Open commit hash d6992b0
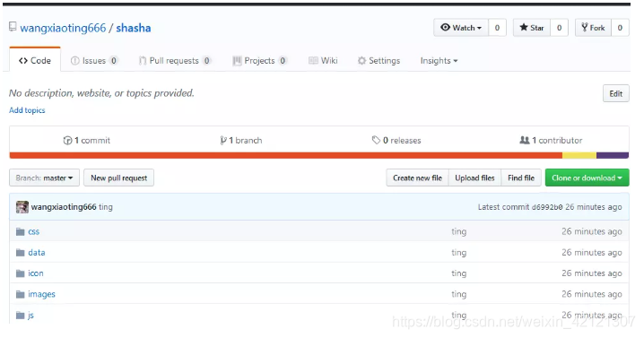Screen dimensions: 644x338 coord(547,207)
